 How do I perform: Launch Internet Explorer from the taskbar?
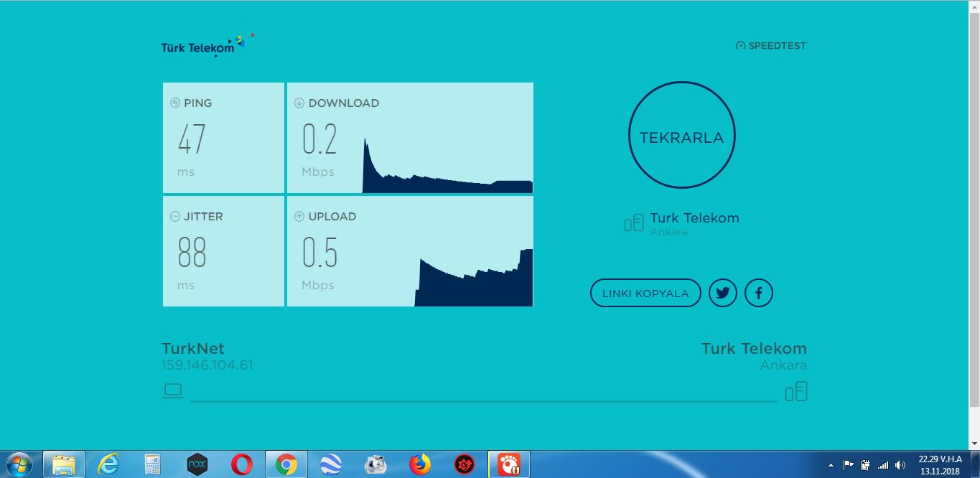click(108, 464)
